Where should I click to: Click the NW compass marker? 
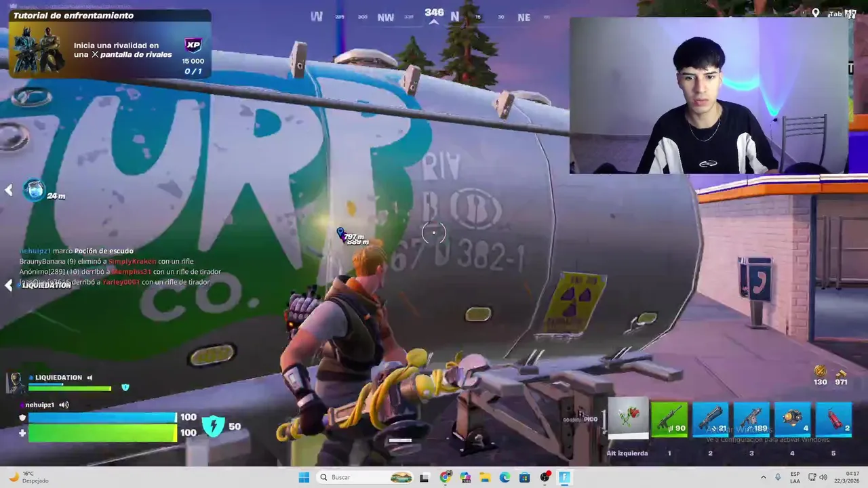click(386, 18)
